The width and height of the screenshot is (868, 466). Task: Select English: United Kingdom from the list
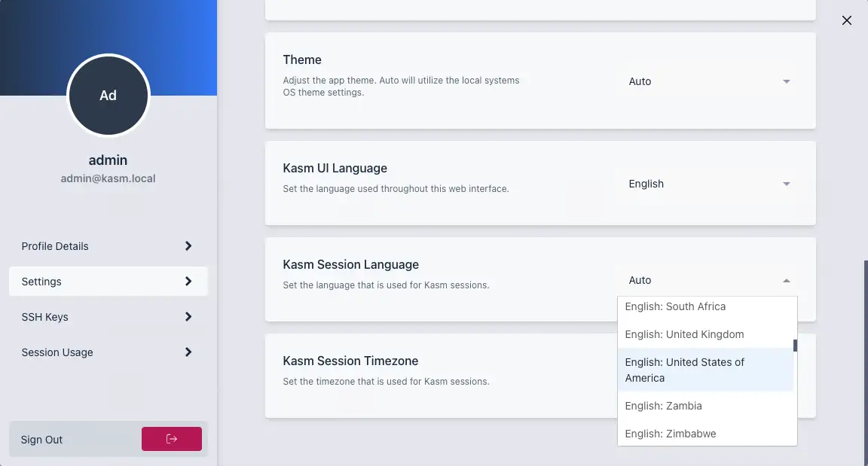(x=684, y=334)
